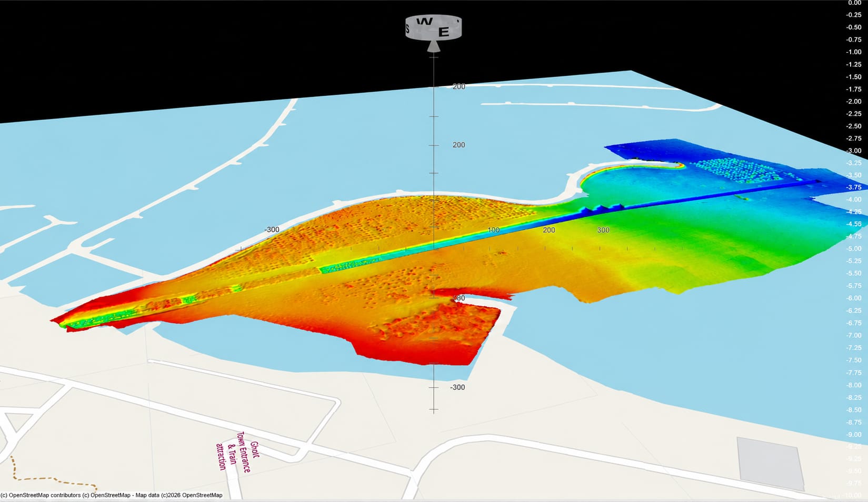This screenshot has height=502, width=868.
Task: Select the -5.00 depth scale value
Action: (x=853, y=248)
